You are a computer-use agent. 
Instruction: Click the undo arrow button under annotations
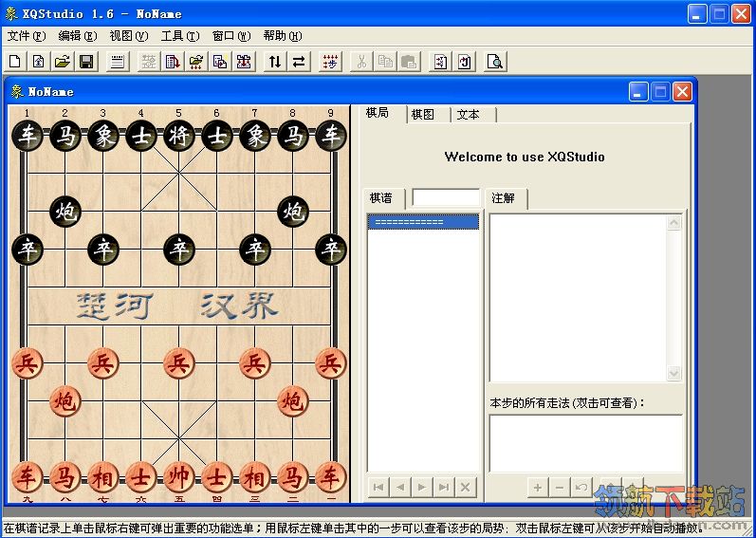coord(581,488)
